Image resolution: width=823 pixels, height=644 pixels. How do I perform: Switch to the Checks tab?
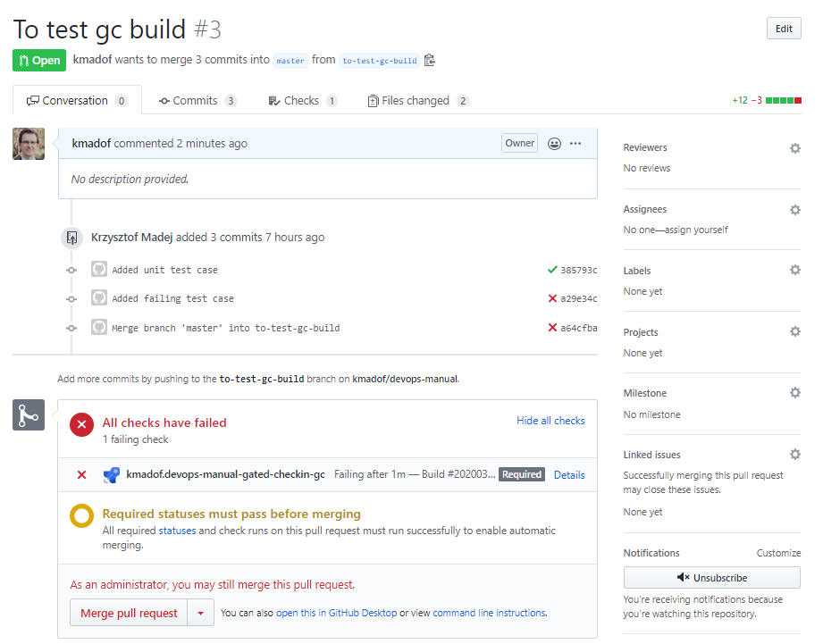coord(302,101)
